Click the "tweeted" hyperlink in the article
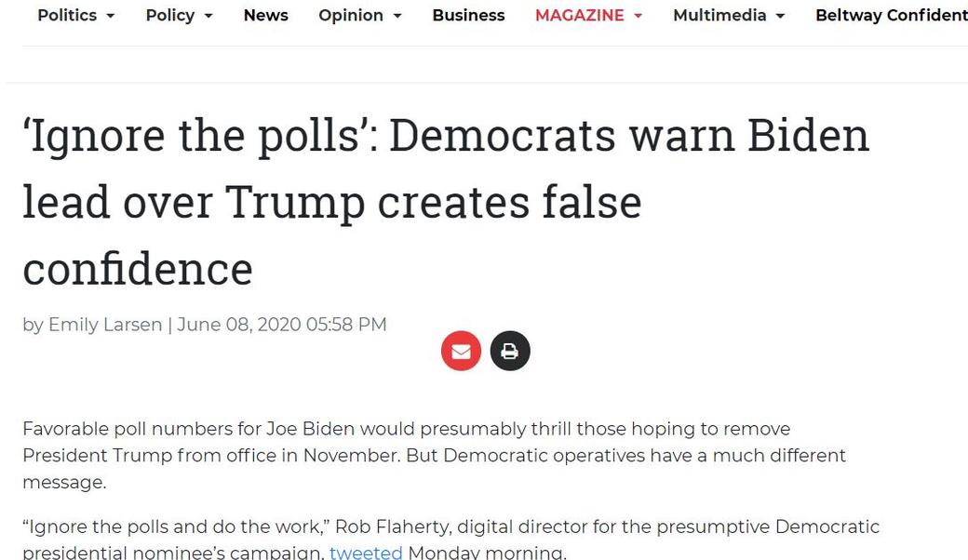This screenshot has height=560, width=968. pos(365,552)
